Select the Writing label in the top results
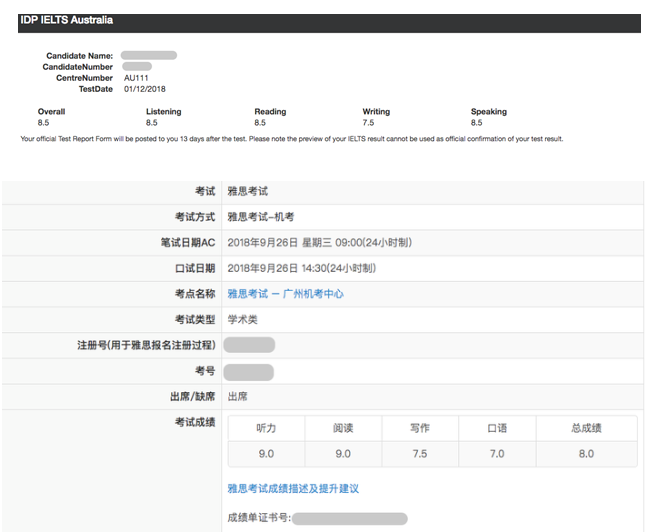This screenshot has width=663, height=532. click(376, 112)
